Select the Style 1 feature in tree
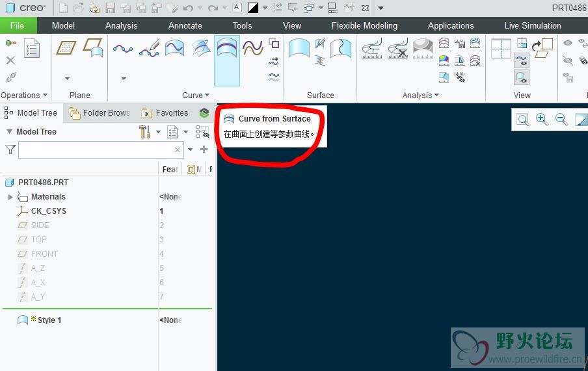588x371 pixels. point(49,320)
